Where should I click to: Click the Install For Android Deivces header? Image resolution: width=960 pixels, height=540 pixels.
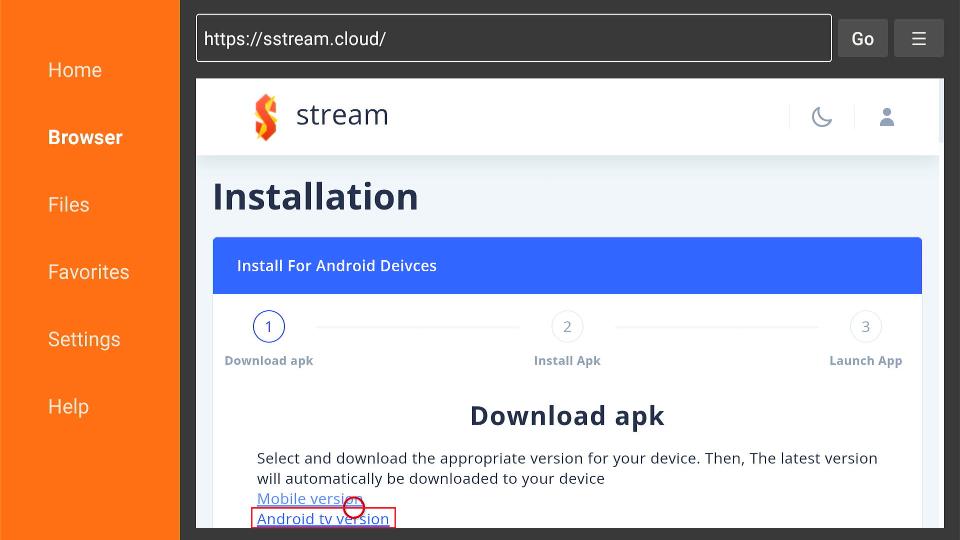point(567,266)
